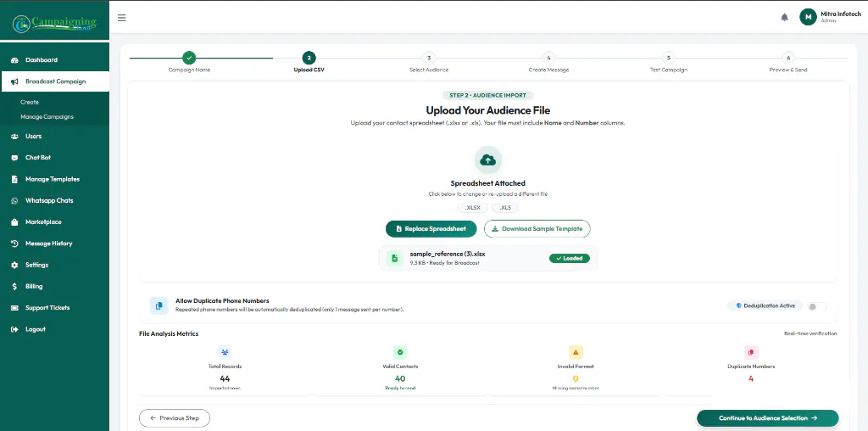This screenshot has width=868, height=431.
Task: Click the Deduplication Active badge
Action: tap(765, 305)
